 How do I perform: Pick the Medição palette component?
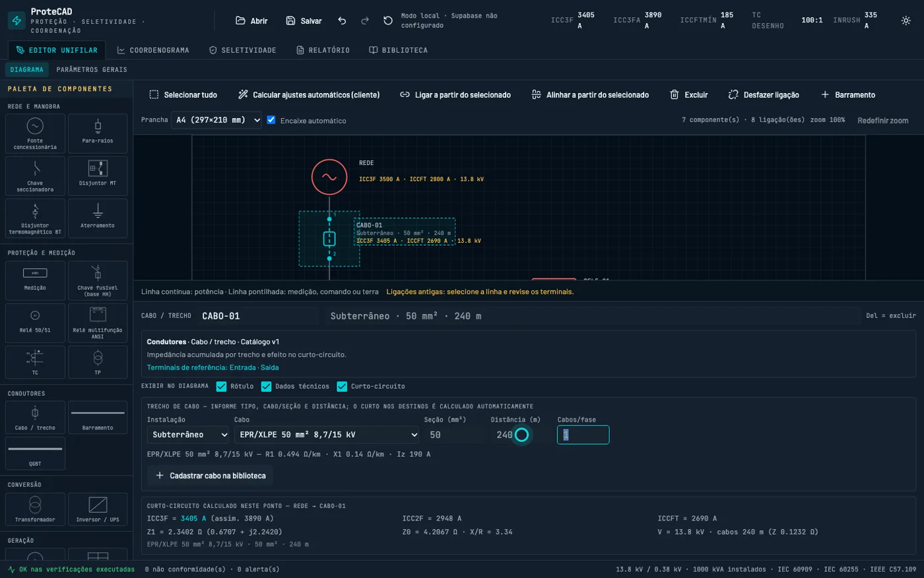[x=35, y=280]
